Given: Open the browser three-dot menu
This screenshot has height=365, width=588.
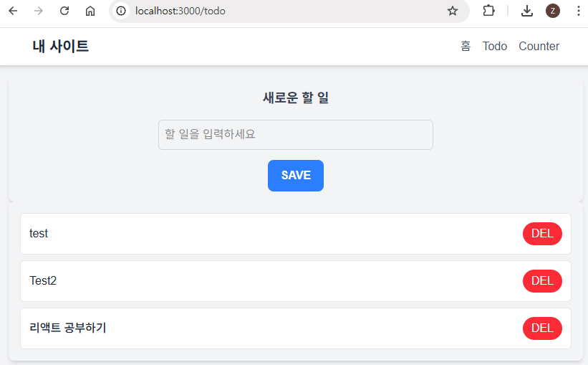Looking at the screenshot, I should 578,11.
